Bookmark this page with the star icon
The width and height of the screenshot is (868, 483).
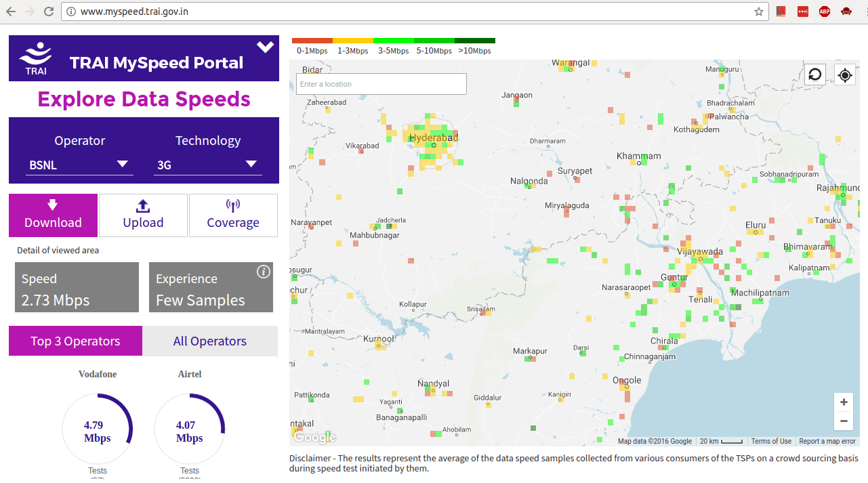tap(759, 12)
